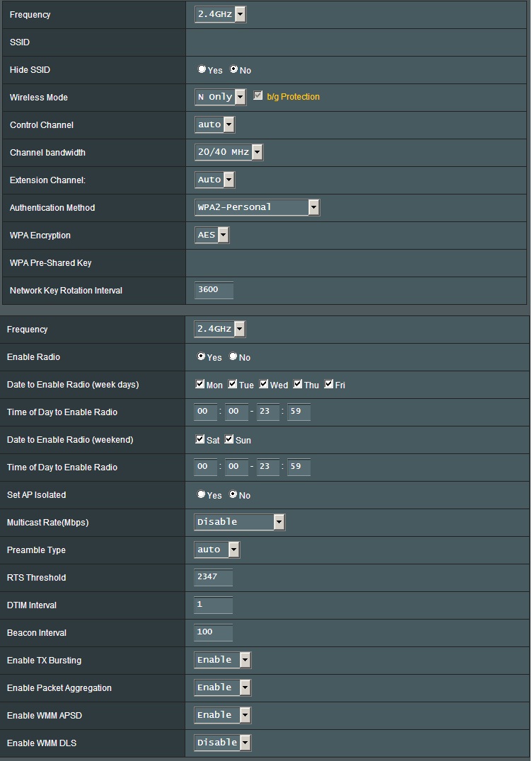Select Yes for Set AP Isolated
532x761 pixels.
(201, 494)
